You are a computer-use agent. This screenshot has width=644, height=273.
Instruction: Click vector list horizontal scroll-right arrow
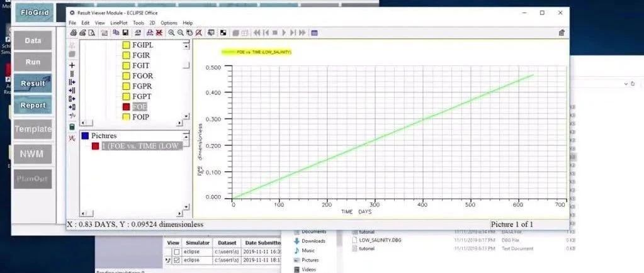[179, 123]
